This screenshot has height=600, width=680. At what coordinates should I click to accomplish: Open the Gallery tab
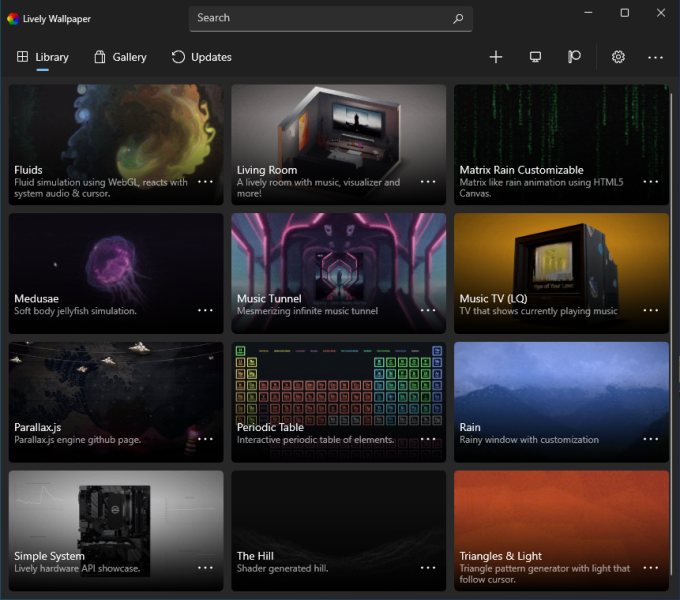pyautogui.click(x=120, y=57)
